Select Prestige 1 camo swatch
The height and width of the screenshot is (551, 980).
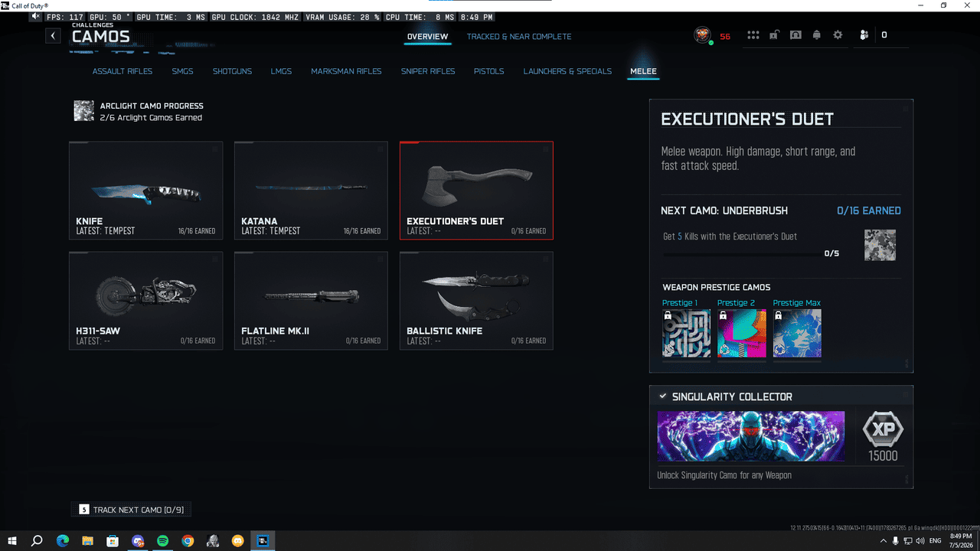coord(686,333)
